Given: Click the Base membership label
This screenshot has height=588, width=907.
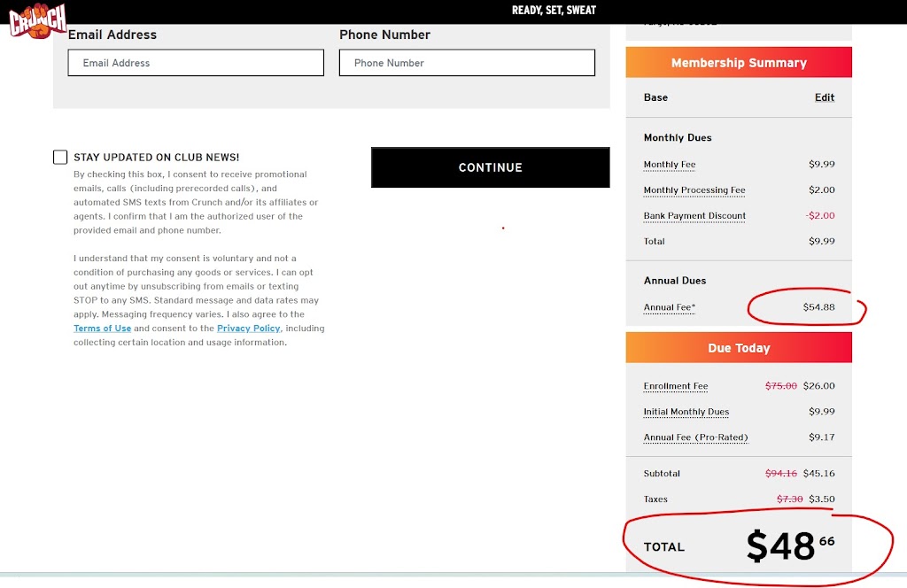Looking at the screenshot, I should [655, 97].
